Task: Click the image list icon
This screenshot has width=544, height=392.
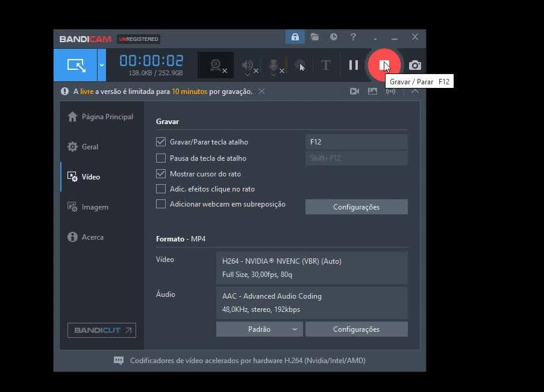Action: (x=373, y=92)
